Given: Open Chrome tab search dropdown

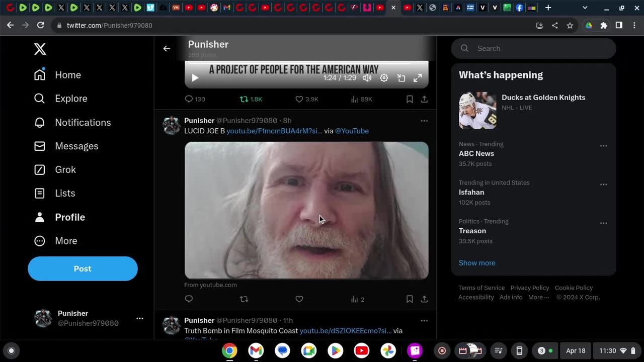Looking at the screenshot, I should [x=585, y=8].
